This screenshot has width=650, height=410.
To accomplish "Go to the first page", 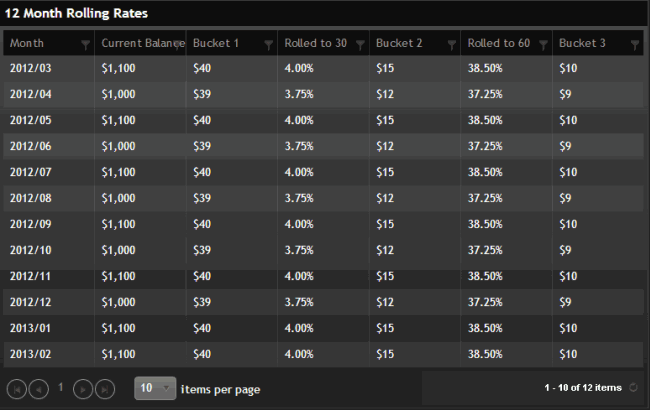I will click(16, 388).
